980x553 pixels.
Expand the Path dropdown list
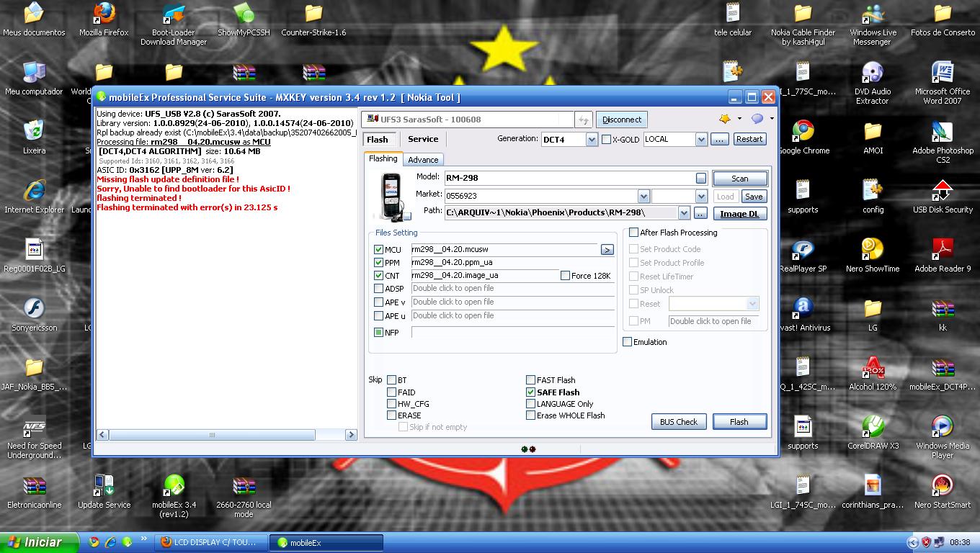(684, 212)
